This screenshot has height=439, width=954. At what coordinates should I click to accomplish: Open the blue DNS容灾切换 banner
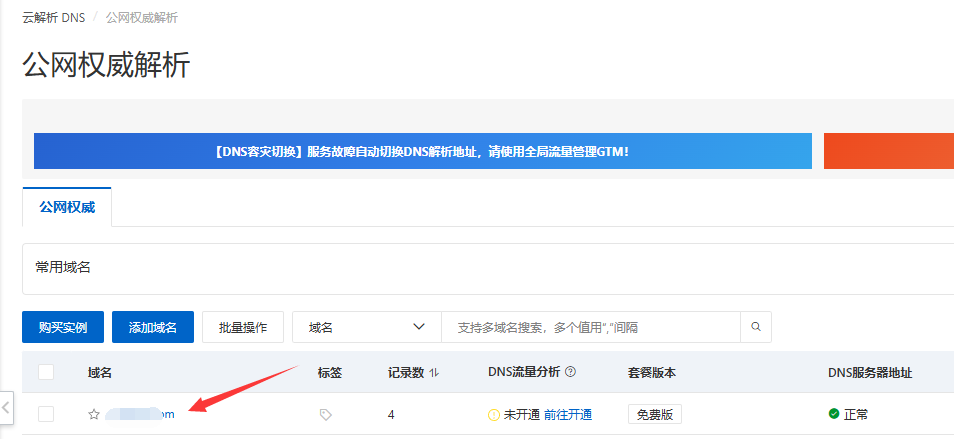coord(422,151)
